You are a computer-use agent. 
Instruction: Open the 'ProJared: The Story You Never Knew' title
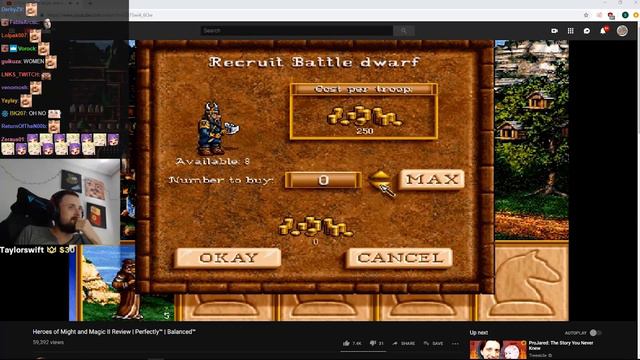(561, 345)
